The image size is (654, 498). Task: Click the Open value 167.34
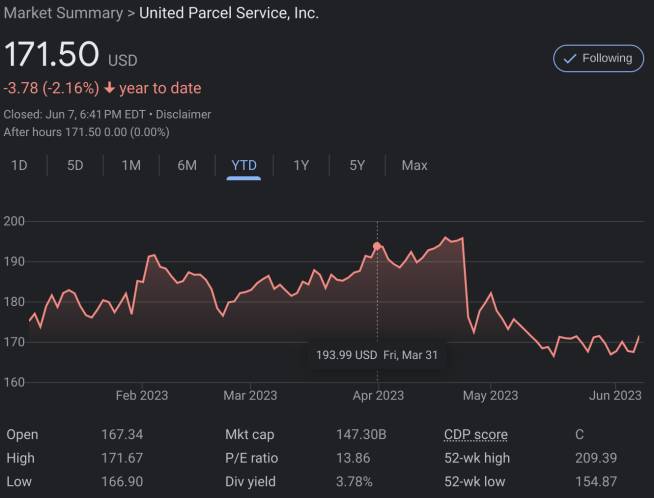click(122, 435)
